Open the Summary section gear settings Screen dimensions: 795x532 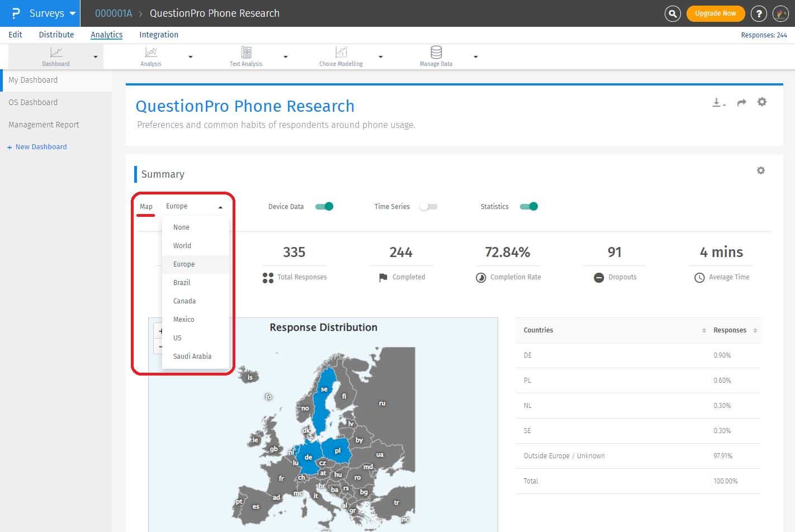760,170
